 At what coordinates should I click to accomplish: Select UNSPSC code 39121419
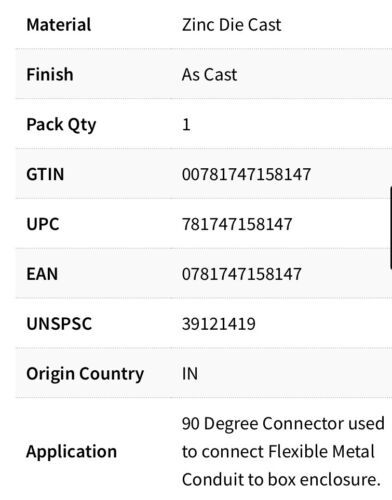(219, 324)
